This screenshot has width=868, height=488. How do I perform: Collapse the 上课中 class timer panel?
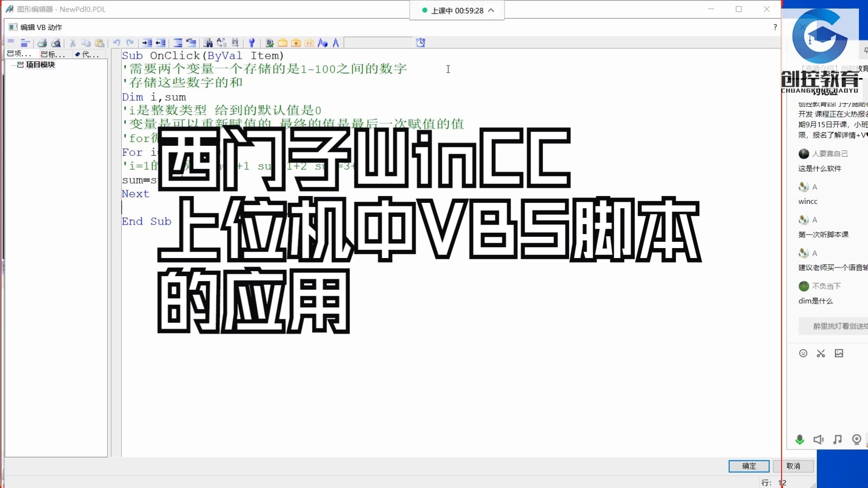[x=492, y=10]
